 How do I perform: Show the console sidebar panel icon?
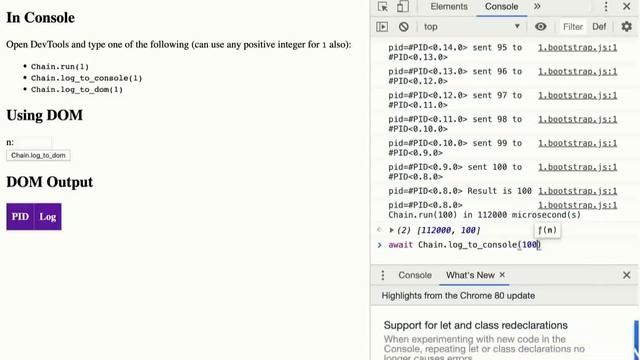click(382, 27)
